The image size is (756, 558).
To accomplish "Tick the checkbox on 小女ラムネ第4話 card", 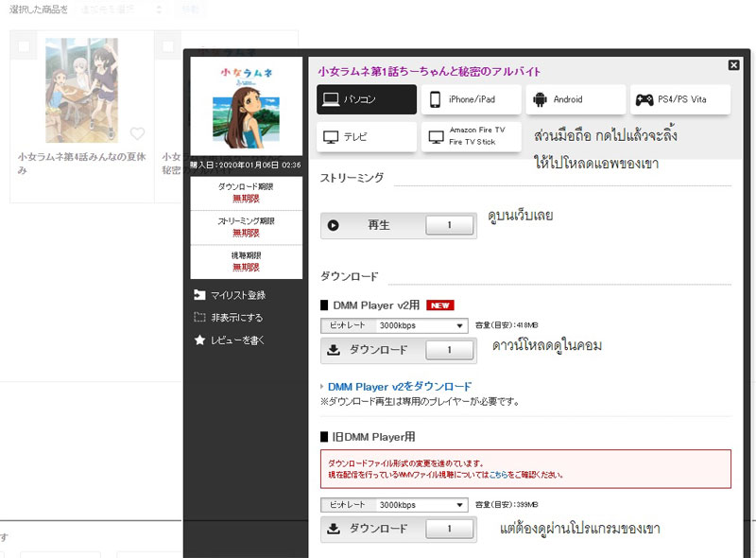I will coord(24,46).
